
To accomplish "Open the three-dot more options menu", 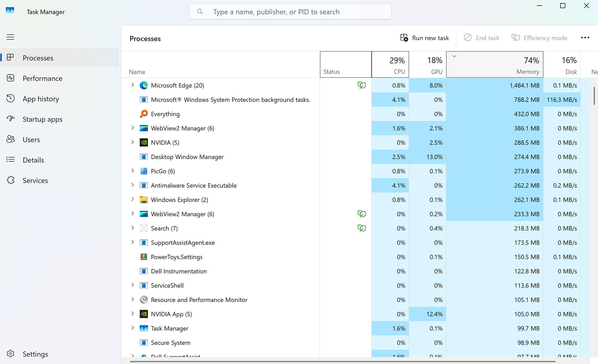I will click(x=585, y=38).
